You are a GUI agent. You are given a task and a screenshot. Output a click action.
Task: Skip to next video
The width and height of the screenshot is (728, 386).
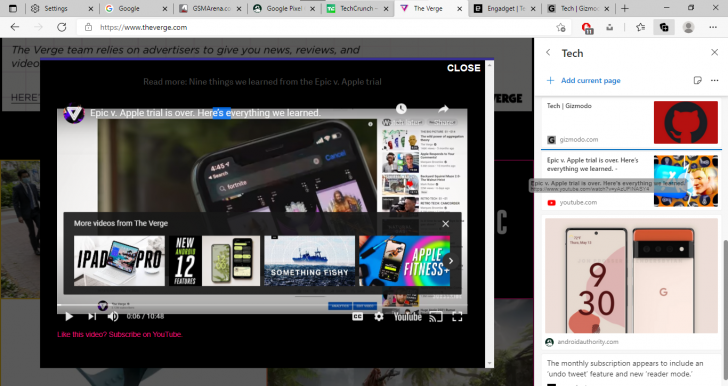[x=92, y=317]
